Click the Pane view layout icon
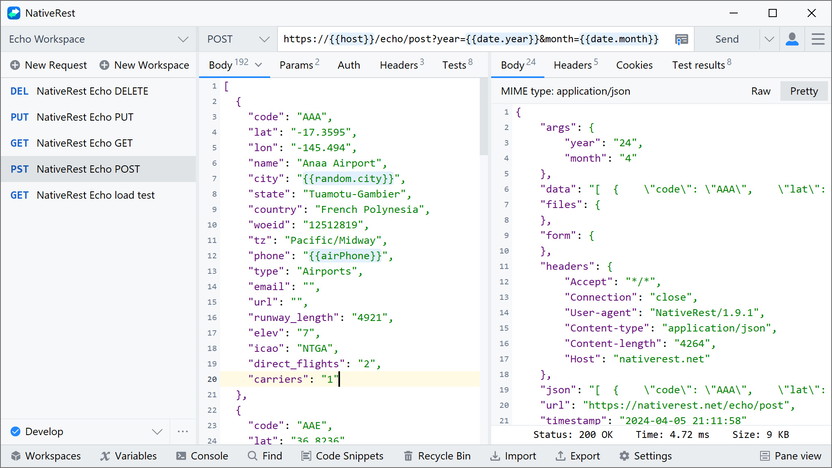Screen dimensions: 832x468 click(x=765, y=456)
